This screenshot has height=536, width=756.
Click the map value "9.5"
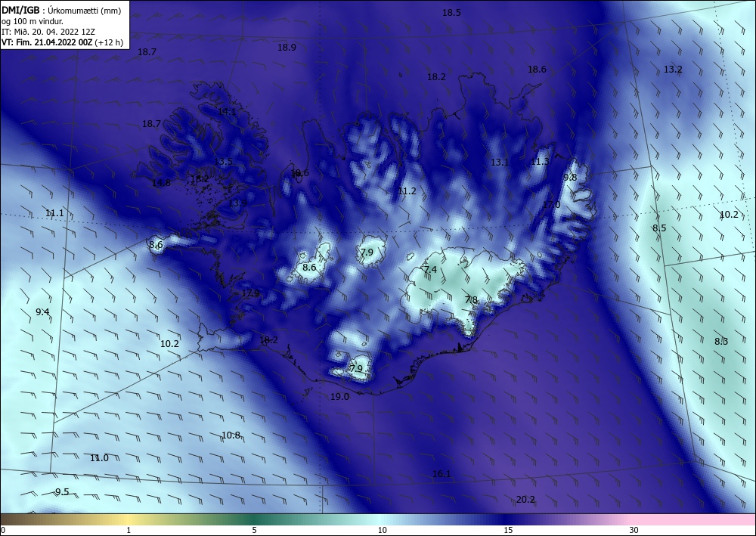[x=62, y=492]
